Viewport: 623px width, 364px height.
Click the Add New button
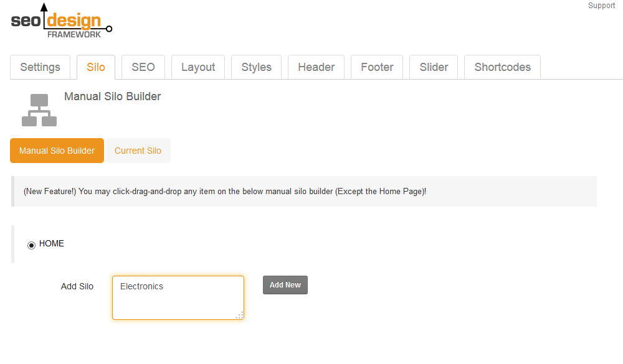pyautogui.click(x=285, y=285)
